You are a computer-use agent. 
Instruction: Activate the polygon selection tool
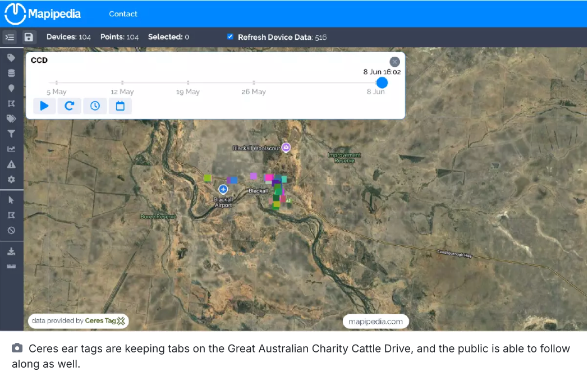12,215
